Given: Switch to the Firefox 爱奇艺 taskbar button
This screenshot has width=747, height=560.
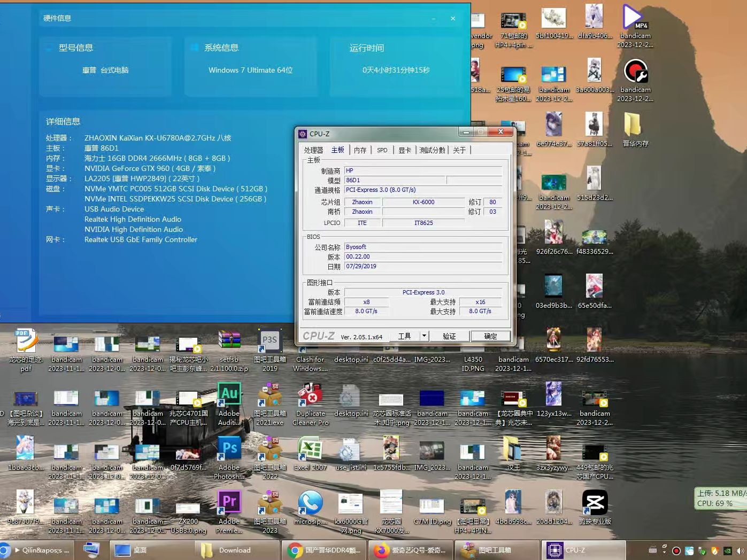Looking at the screenshot, I should [x=410, y=550].
